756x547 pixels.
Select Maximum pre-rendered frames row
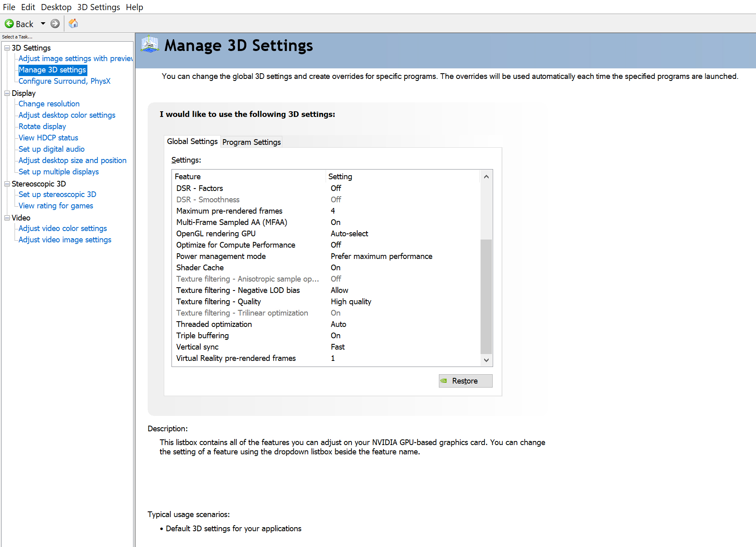(326, 211)
